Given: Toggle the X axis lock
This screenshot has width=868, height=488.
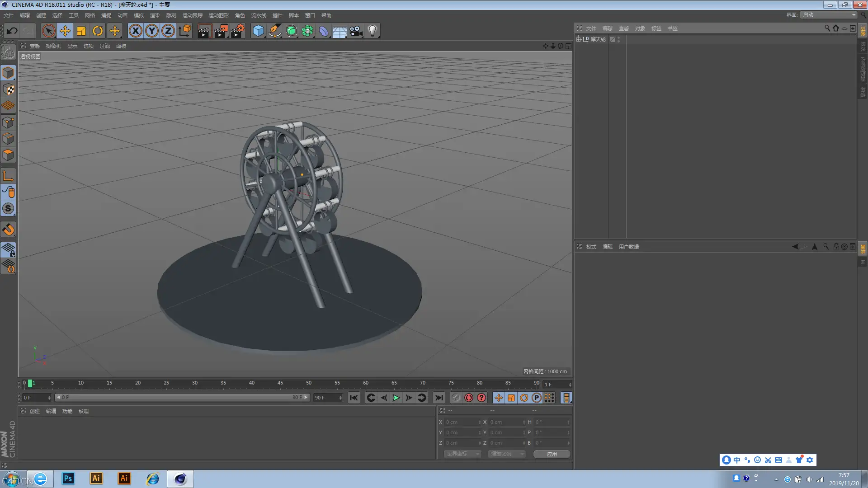Looking at the screenshot, I should 135,31.
